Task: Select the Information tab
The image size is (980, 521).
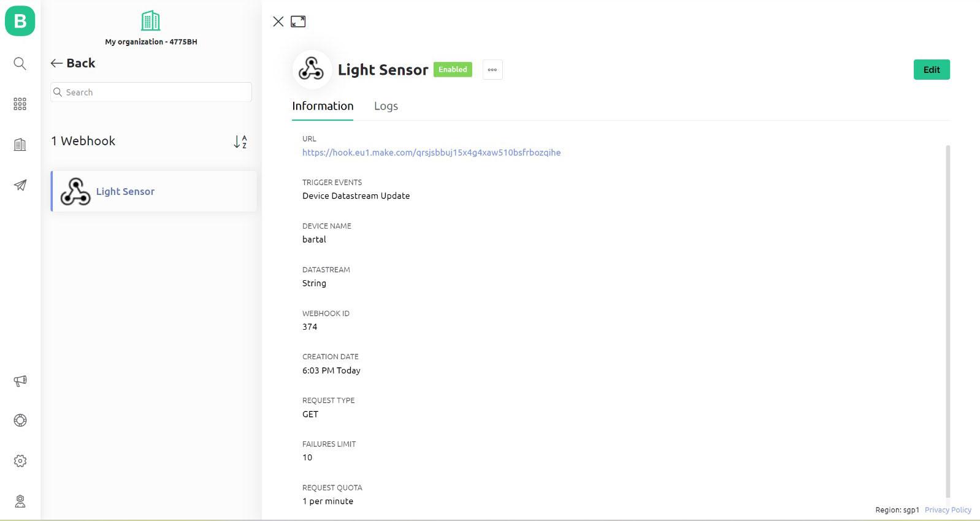Action: coord(323,106)
